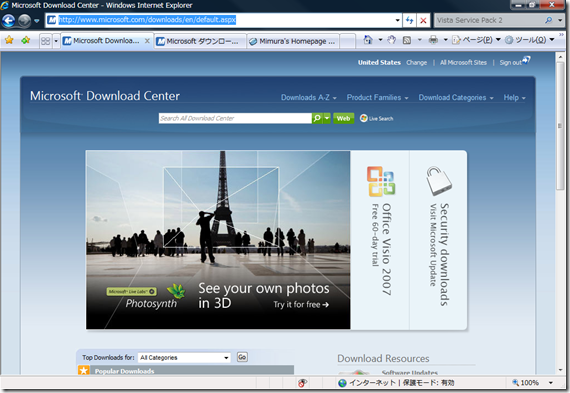Click the Go button
570x393 pixels.
point(242,357)
